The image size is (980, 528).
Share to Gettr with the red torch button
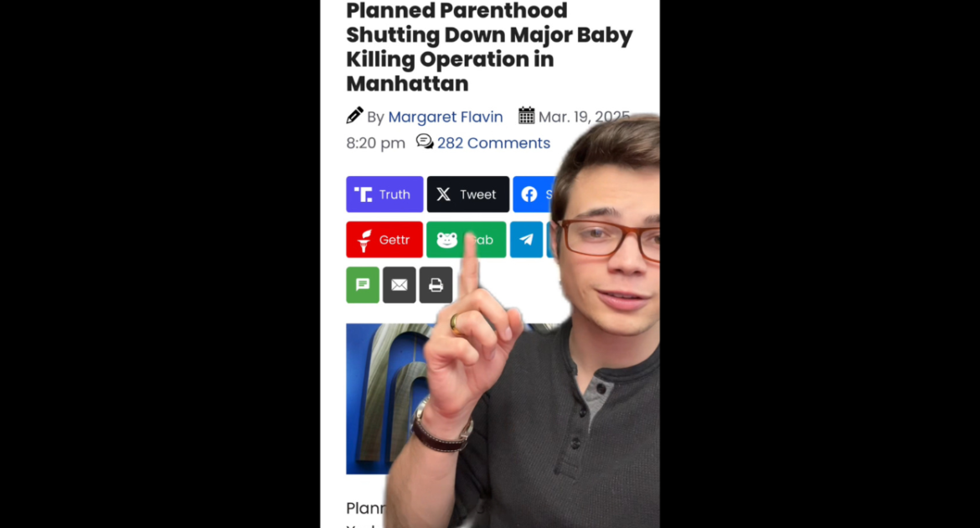[384, 240]
